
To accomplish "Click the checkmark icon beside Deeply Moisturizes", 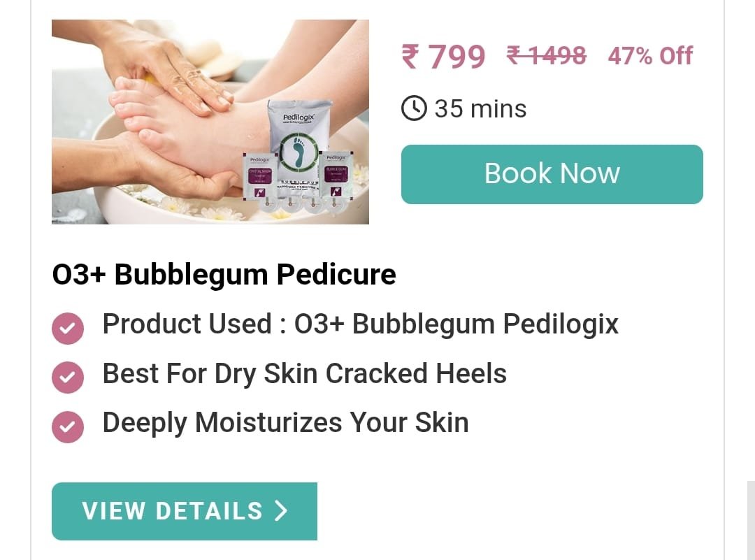I will coord(67,427).
